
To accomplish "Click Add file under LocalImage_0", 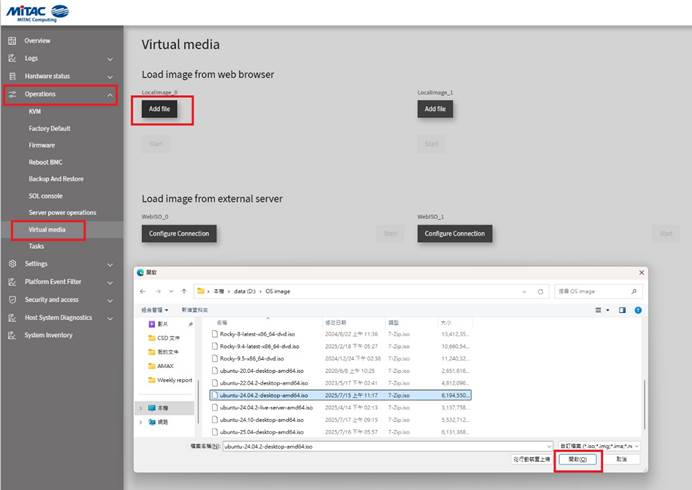I will click(159, 109).
